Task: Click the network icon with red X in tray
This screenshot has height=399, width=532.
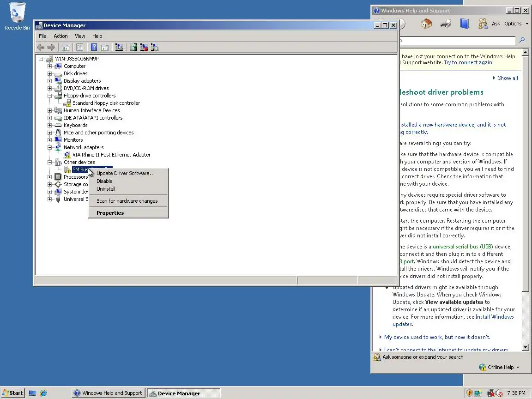Action: (x=490, y=393)
